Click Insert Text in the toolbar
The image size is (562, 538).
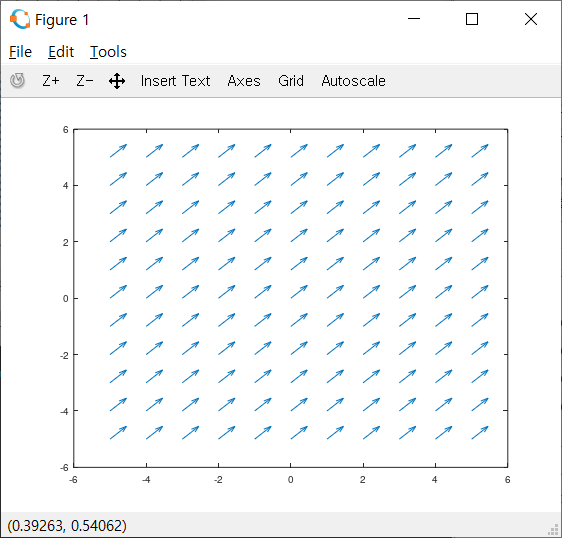pos(175,81)
